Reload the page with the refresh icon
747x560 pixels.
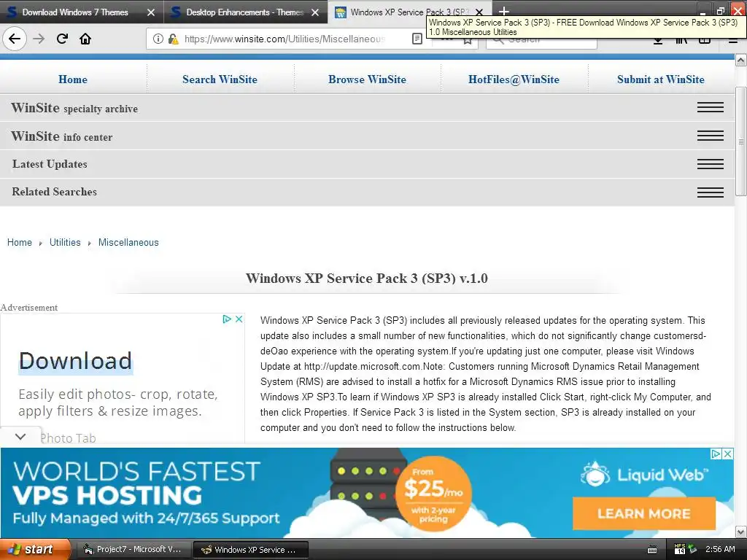point(62,39)
